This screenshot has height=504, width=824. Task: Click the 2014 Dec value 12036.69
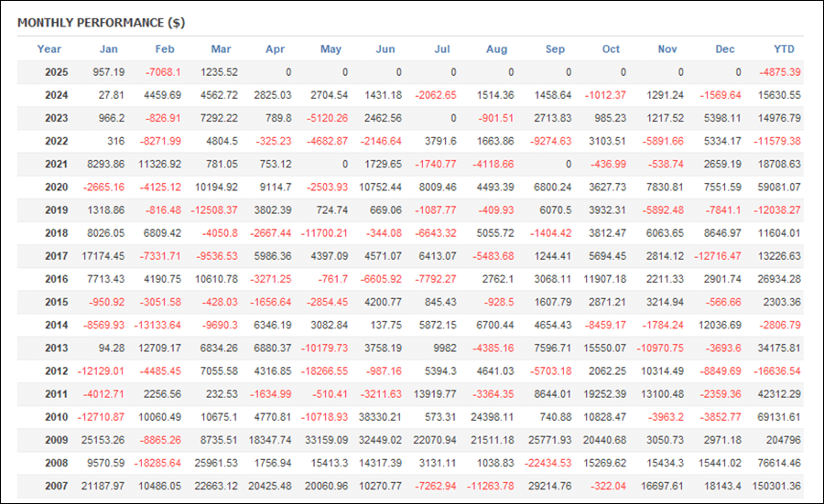coord(720,325)
